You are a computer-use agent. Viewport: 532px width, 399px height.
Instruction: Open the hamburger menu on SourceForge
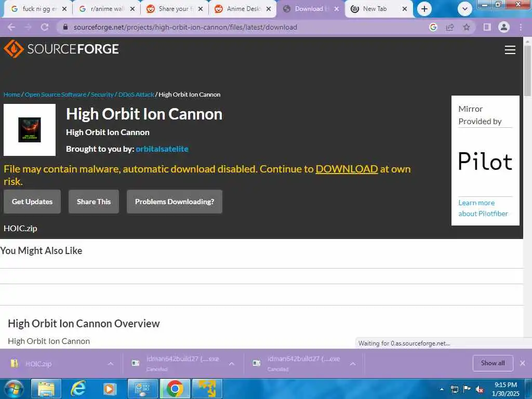coord(510,50)
